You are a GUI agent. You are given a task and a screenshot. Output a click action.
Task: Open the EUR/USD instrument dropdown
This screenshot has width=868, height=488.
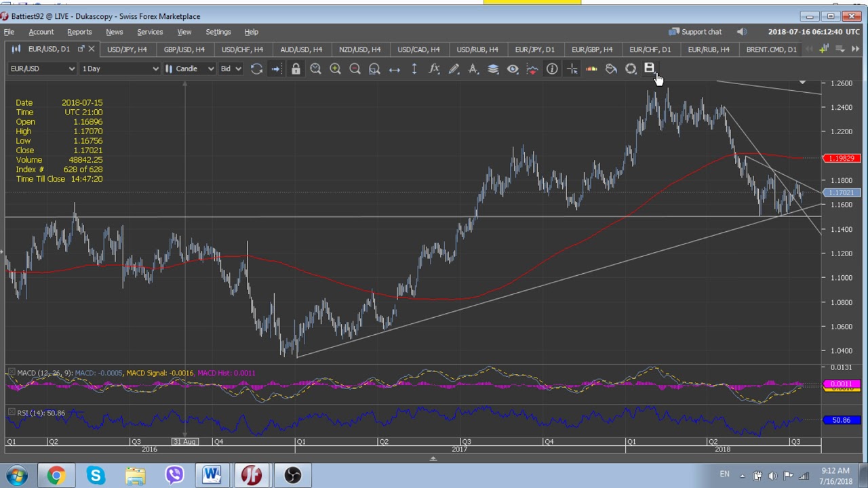[42, 68]
